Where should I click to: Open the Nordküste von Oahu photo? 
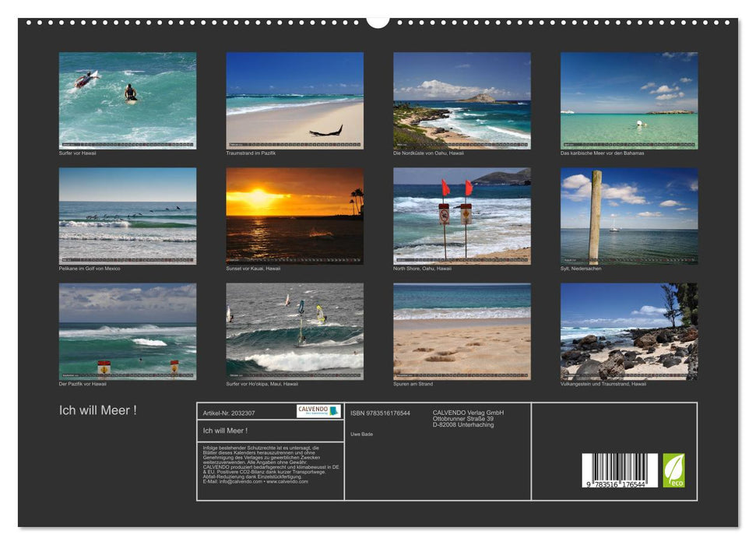(x=462, y=100)
